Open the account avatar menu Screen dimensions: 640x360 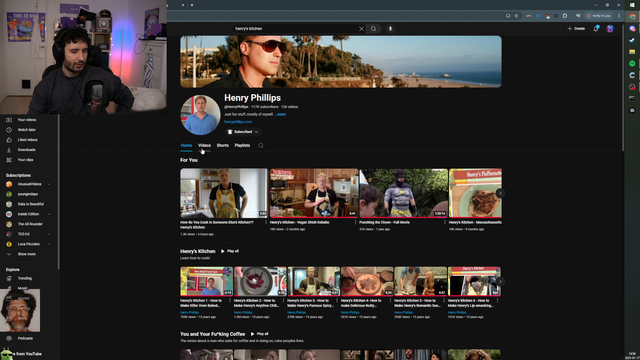(x=610, y=29)
